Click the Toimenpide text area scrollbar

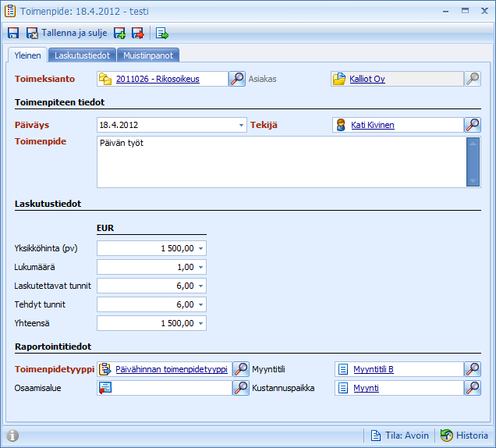click(x=473, y=162)
